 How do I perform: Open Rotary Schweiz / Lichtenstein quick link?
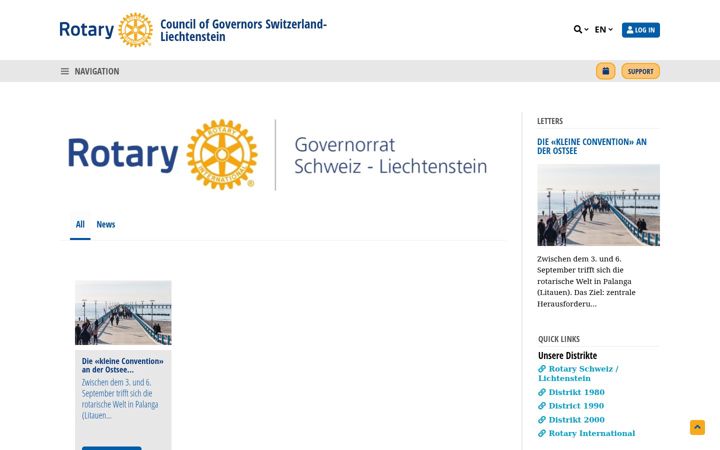click(x=578, y=373)
